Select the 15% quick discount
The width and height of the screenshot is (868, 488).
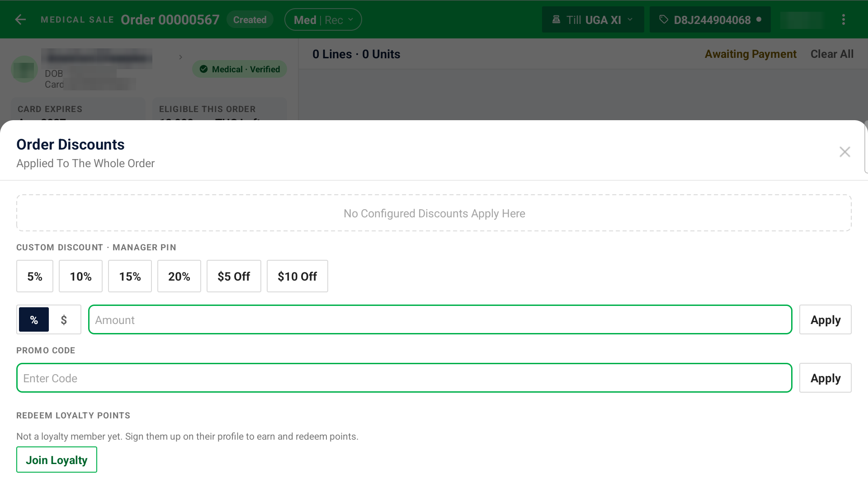pos(130,276)
